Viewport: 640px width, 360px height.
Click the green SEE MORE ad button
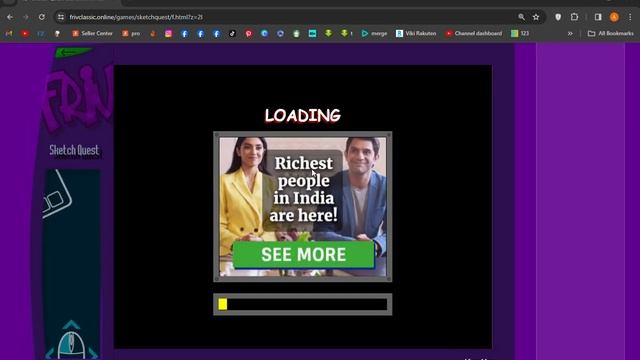pyautogui.click(x=303, y=254)
